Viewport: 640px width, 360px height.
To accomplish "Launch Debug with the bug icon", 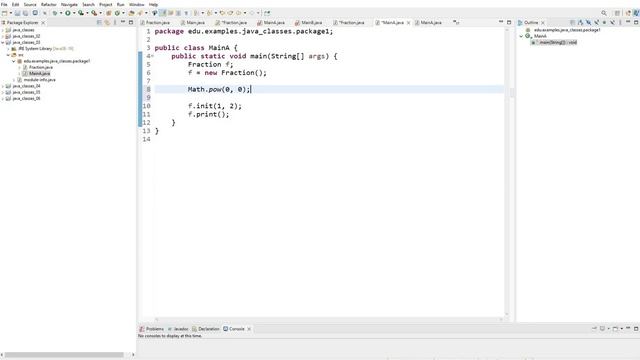I will (55, 13).
